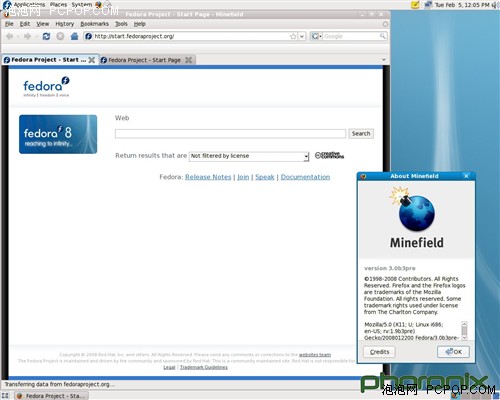This screenshot has width=500, height=400.
Task: Click the search magnifier icon in Google box
Action: 383,36
